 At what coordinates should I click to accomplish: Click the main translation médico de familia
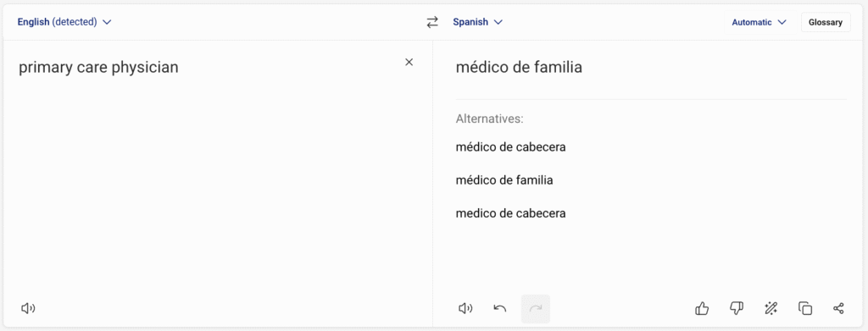coord(519,68)
